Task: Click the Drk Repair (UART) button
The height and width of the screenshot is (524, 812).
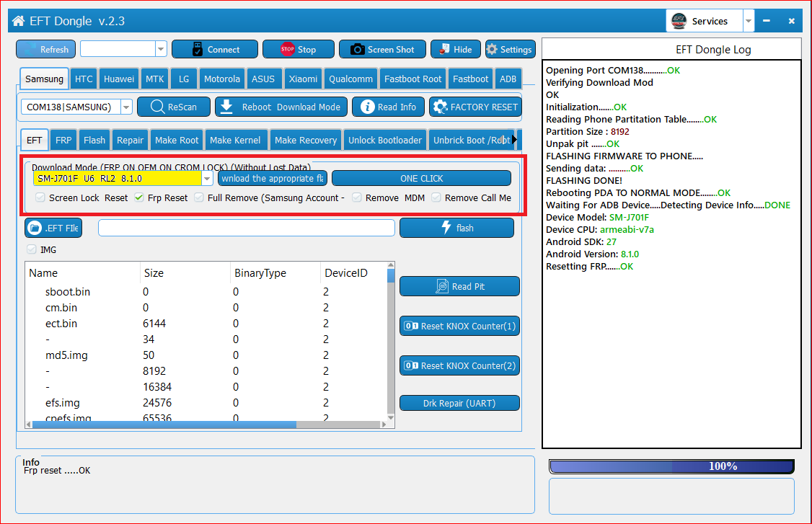Action: click(459, 403)
